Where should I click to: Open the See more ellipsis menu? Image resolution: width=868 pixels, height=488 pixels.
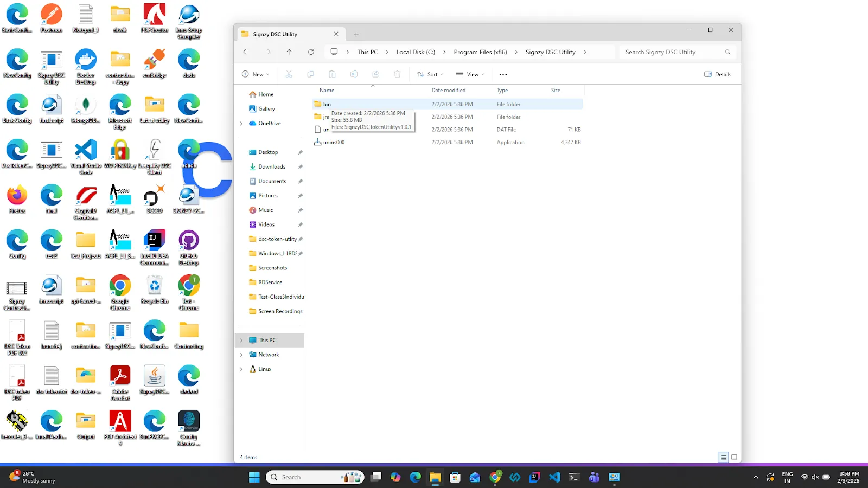[x=503, y=74]
